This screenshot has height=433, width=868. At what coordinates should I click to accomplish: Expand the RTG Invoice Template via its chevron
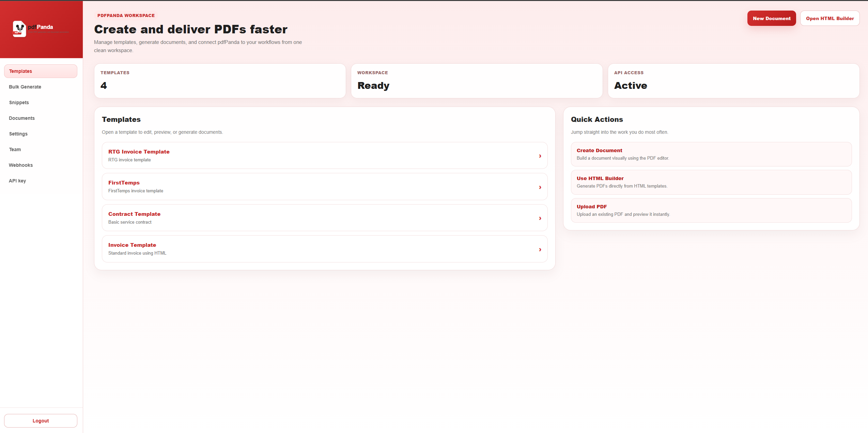(540, 156)
